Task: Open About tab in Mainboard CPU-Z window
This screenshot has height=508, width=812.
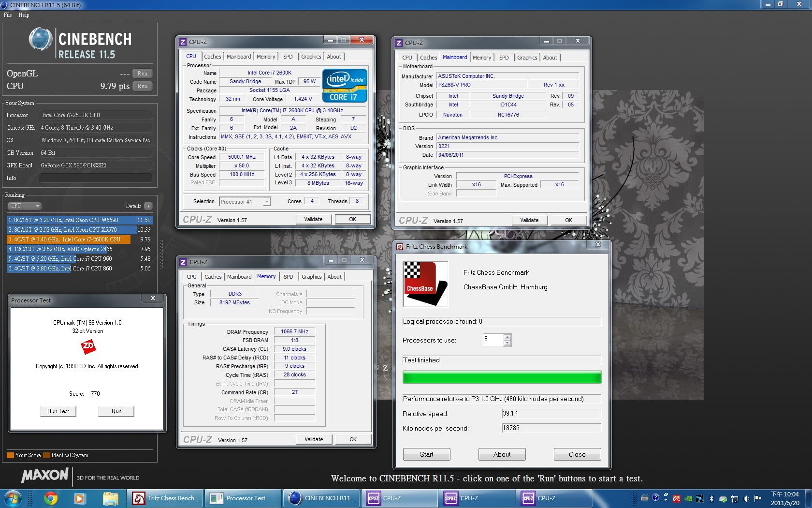Action: [x=550, y=58]
